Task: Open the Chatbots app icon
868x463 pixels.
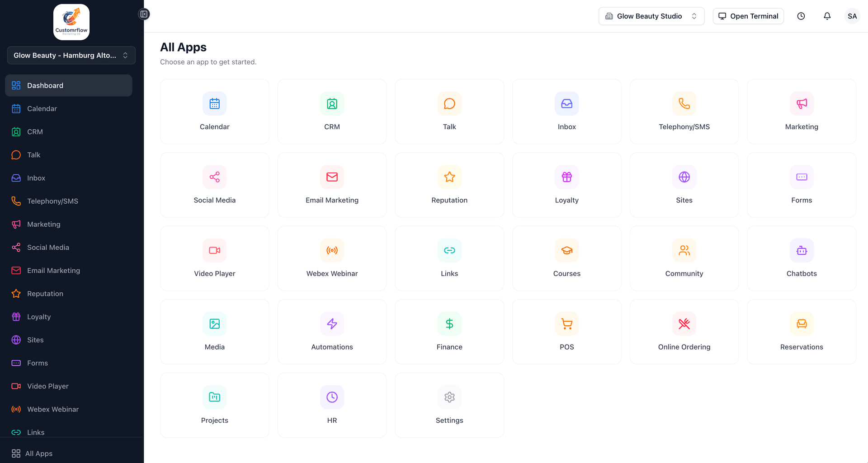Action: coord(801,250)
